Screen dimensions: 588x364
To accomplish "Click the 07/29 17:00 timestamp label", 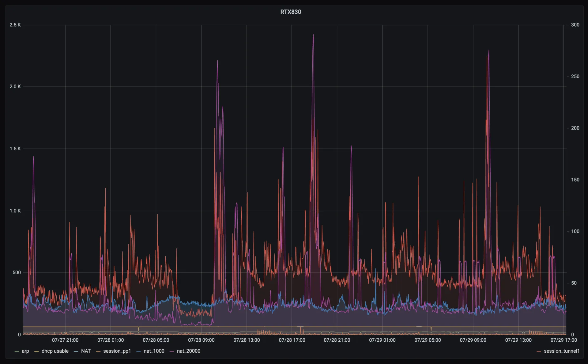I will point(563,340).
